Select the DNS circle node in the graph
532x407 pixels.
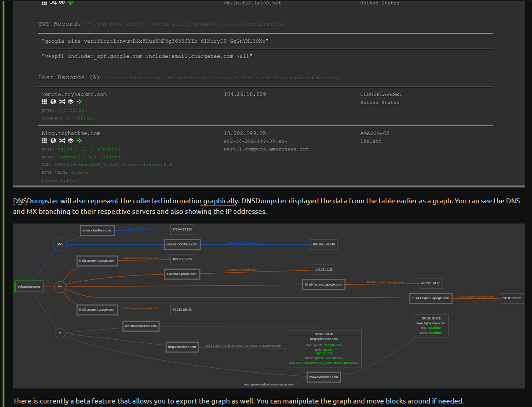(60, 244)
